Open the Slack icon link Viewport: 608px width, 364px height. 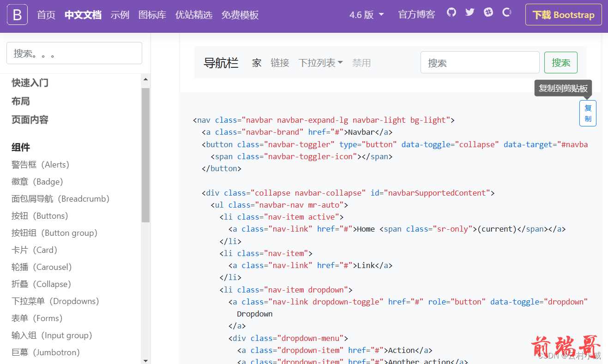(x=488, y=12)
